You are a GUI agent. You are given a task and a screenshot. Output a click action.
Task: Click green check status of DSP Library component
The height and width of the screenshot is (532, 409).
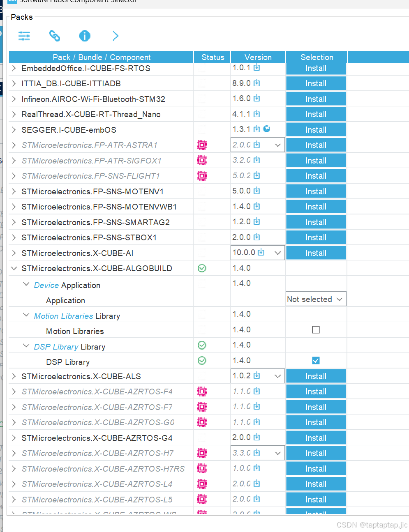202,361
